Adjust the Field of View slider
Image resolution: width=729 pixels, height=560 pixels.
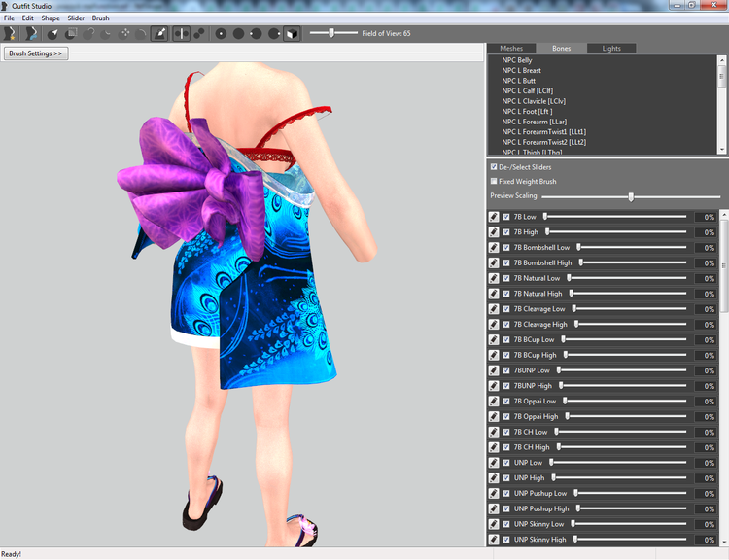pos(331,33)
